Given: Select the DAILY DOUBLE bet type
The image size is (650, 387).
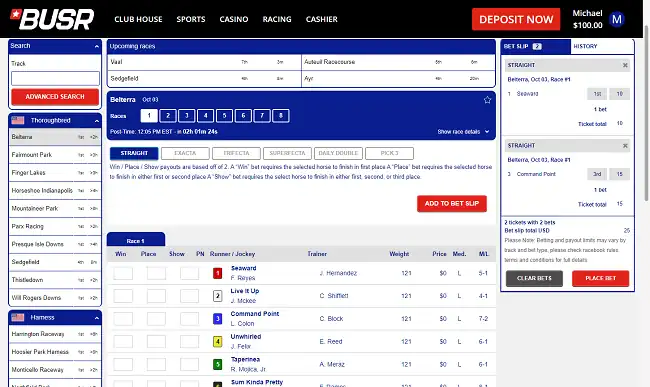Looking at the screenshot, I should 338,153.
